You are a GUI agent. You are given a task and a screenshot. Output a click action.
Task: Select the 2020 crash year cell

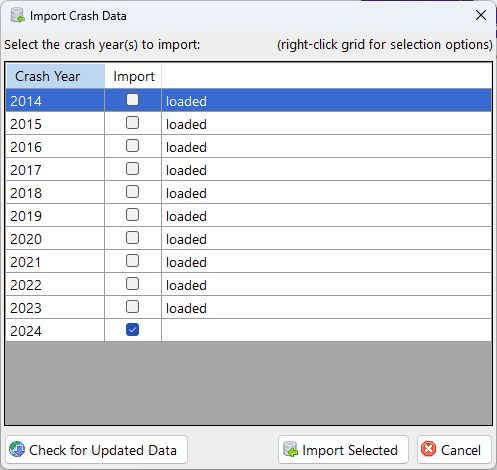coord(55,238)
